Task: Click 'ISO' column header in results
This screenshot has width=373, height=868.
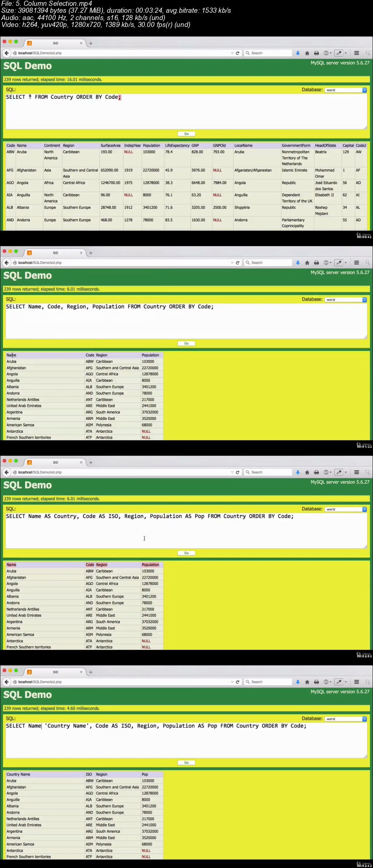Action: [x=89, y=774]
